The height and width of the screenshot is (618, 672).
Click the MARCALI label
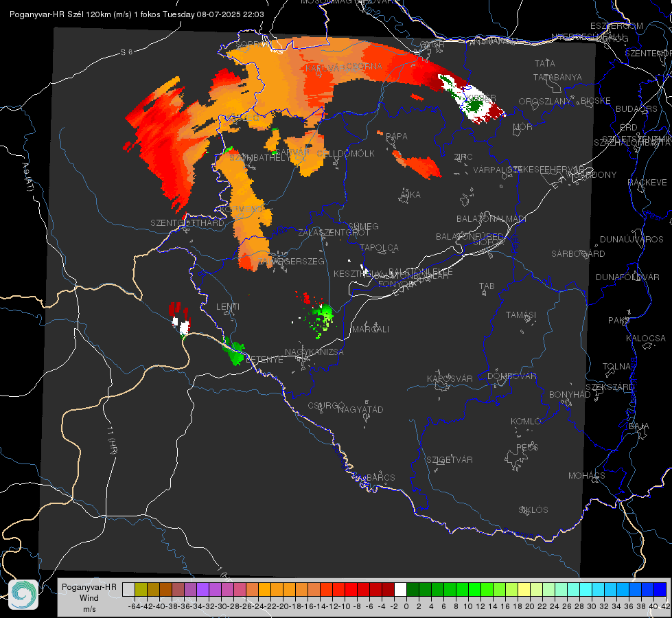371,330
